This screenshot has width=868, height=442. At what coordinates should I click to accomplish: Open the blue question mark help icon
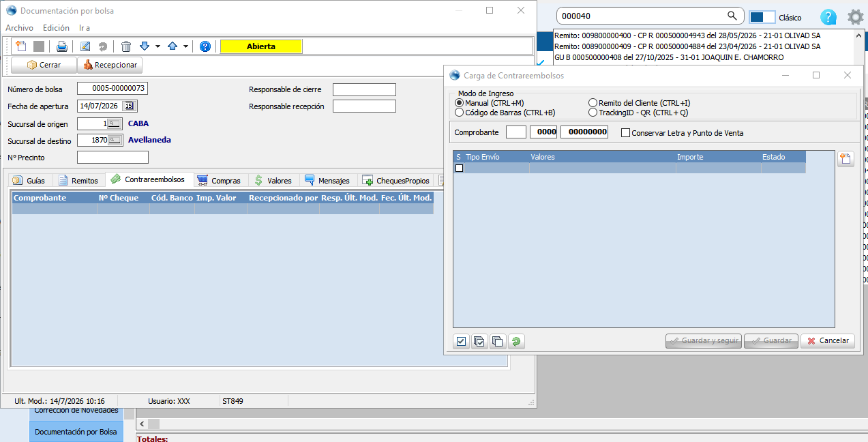click(205, 46)
